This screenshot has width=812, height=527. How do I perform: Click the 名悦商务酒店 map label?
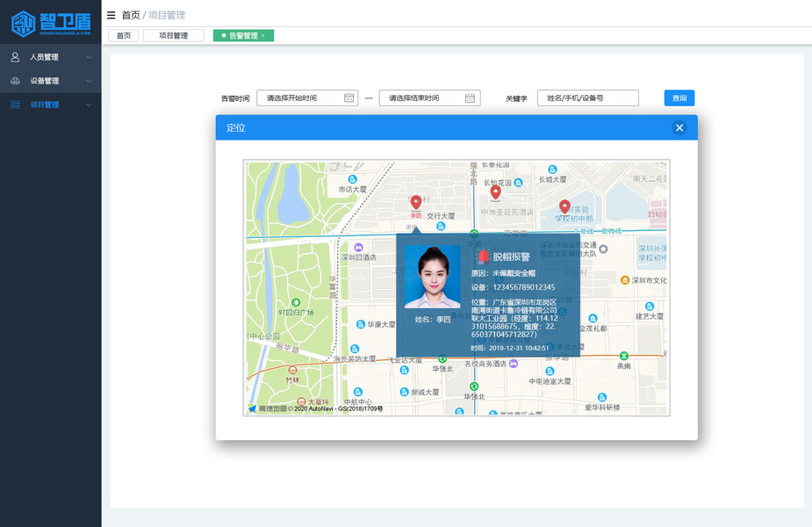point(485,364)
